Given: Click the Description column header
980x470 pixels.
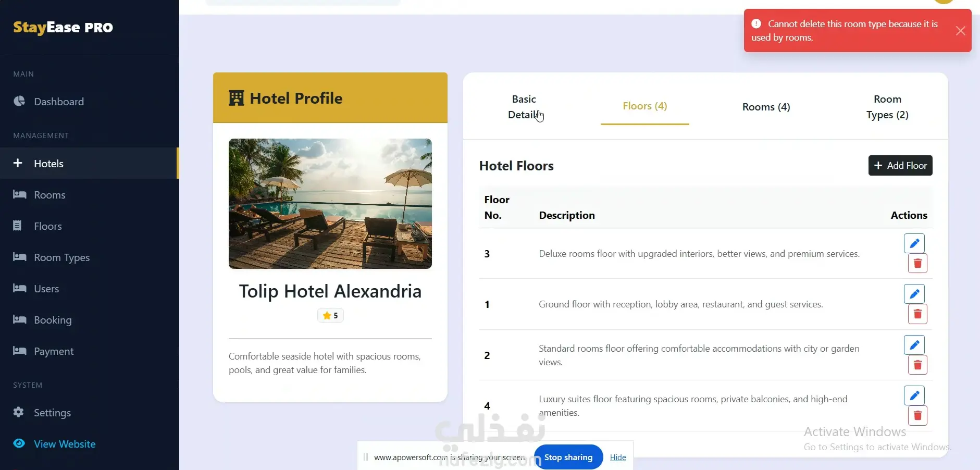Looking at the screenshot, I should pos(567,215).
